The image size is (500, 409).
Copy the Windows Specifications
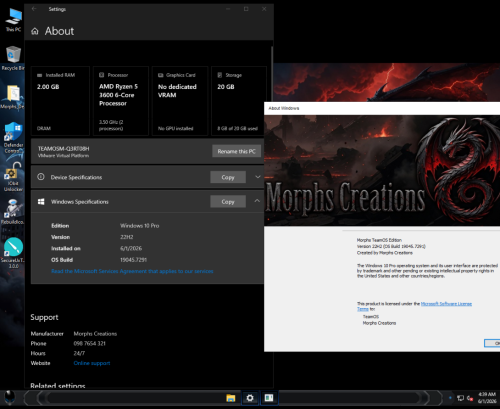click(228, 202)
